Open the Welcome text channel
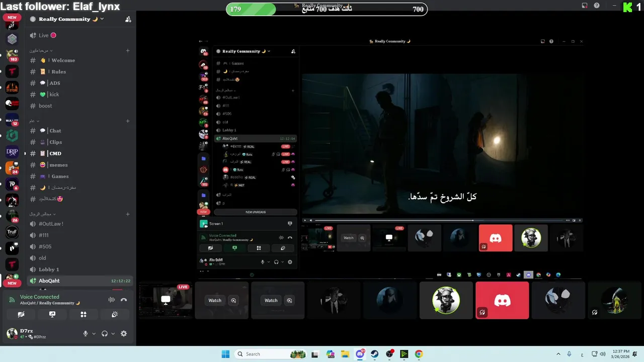Screen dimensions: 644x362 click(80, 60)
